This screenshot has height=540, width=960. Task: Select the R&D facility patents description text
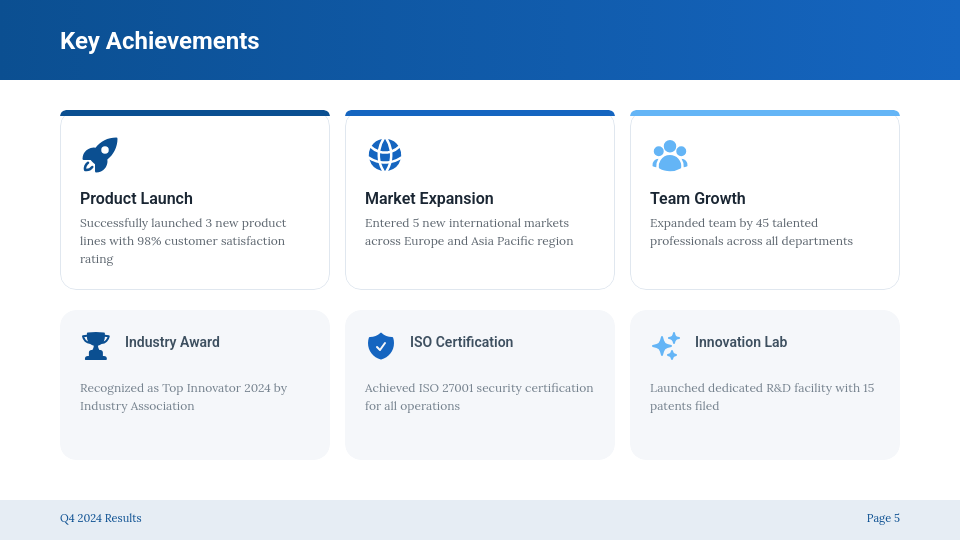tap(762, 397)
